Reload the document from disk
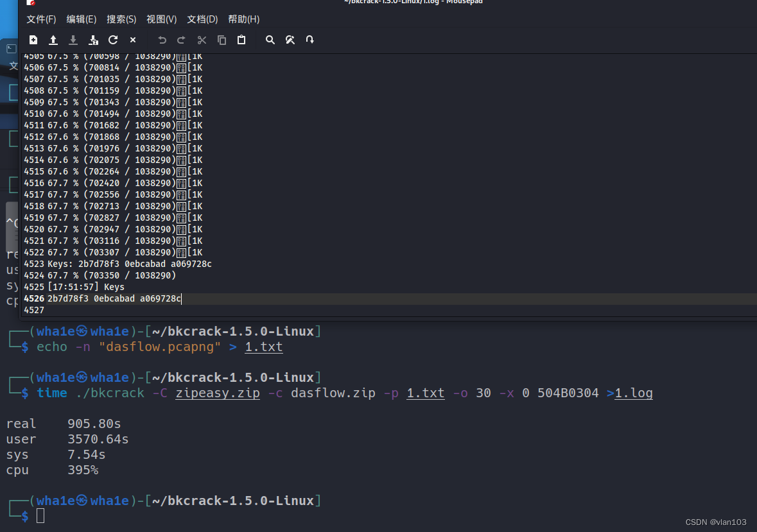This screenshot has width=757, height=532. coord(113,40)
